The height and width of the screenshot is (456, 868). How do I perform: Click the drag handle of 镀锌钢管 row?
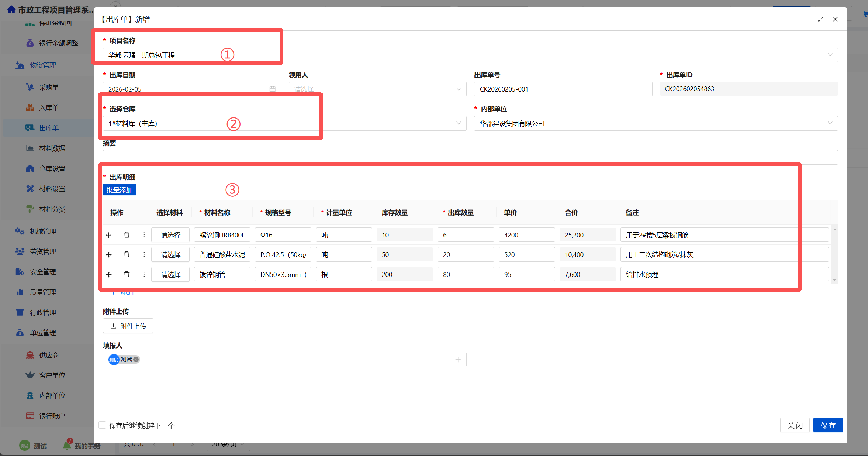coord(109,274)
